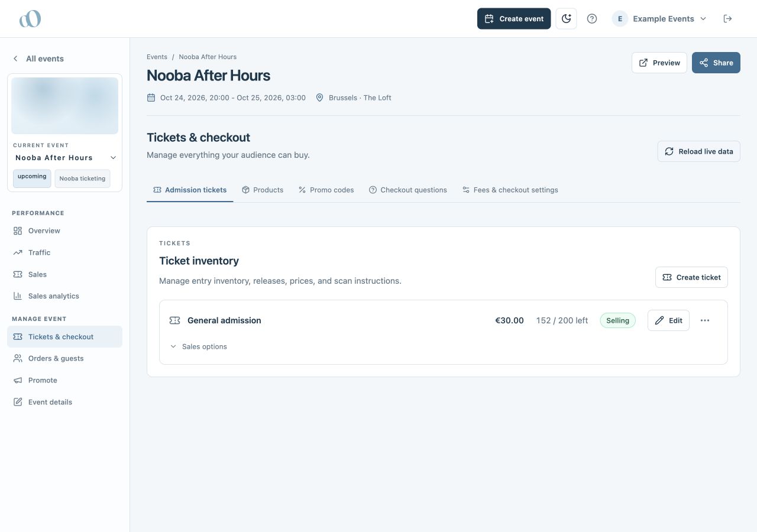757x532 pixels.
Task: Click the Events breadcrumb link
Action: click(x=157, y=57)
